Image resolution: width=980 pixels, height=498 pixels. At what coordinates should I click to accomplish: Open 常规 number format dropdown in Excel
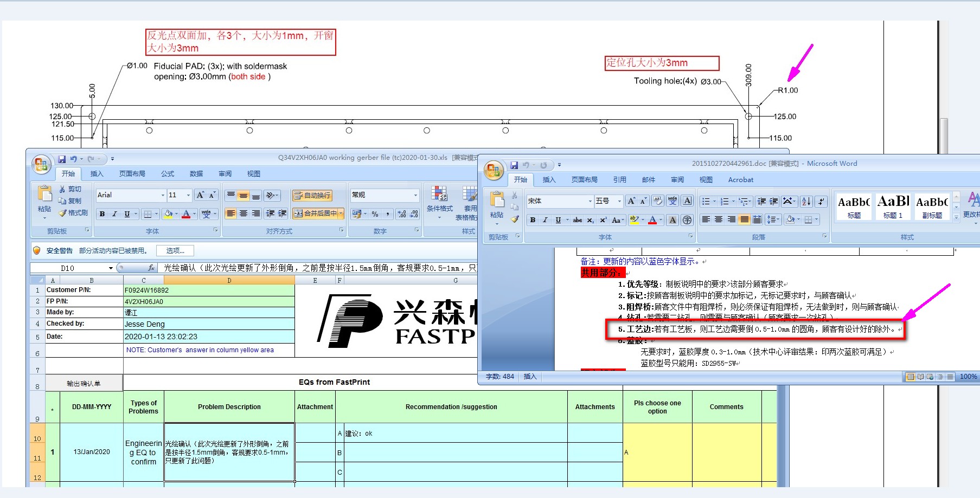coord(416,195)
